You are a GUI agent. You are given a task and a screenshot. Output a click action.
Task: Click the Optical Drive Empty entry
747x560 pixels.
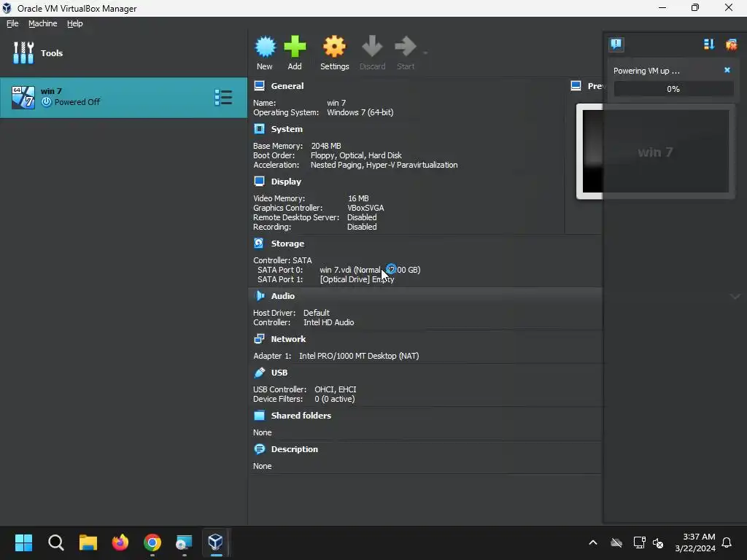click(357, 279)
